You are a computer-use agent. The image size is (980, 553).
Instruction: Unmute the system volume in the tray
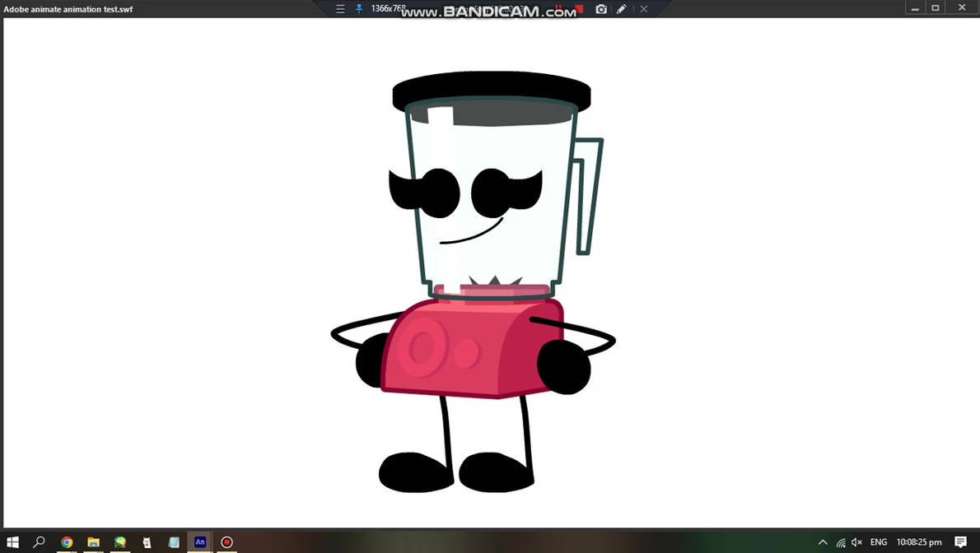(856, 541)
